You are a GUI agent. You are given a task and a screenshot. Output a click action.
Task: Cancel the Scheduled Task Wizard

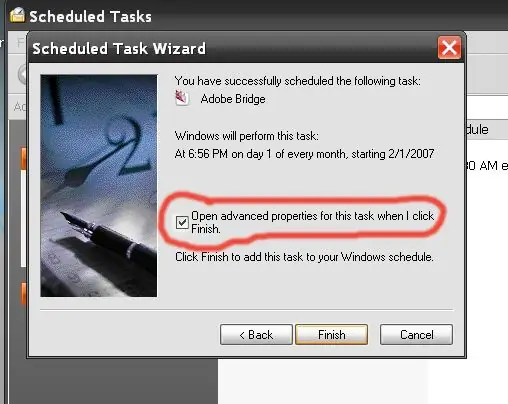(x=416, y=334)
